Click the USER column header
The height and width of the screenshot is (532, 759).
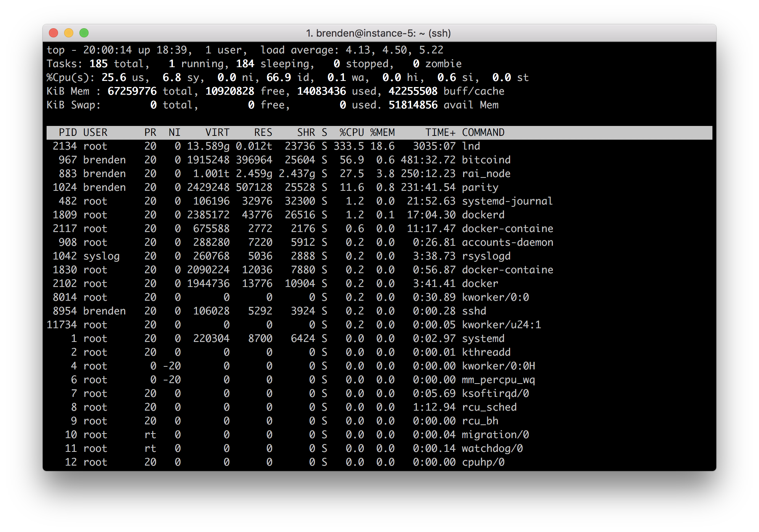pos(95,132)
